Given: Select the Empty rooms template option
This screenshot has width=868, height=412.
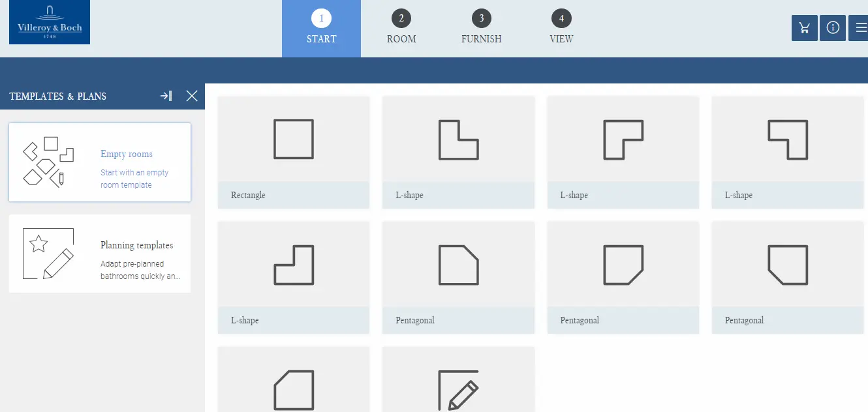Looking at the screenshot, I should tap(100, 162).
